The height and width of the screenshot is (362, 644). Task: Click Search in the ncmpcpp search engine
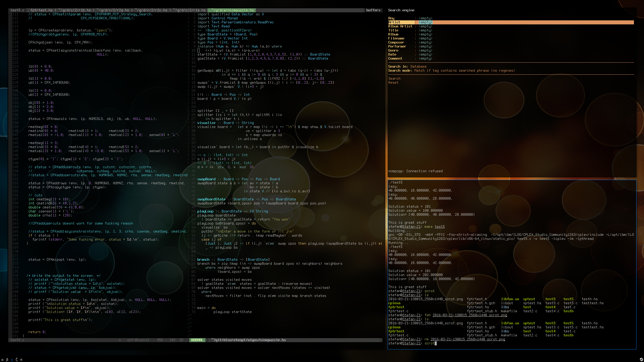point(394,79)
